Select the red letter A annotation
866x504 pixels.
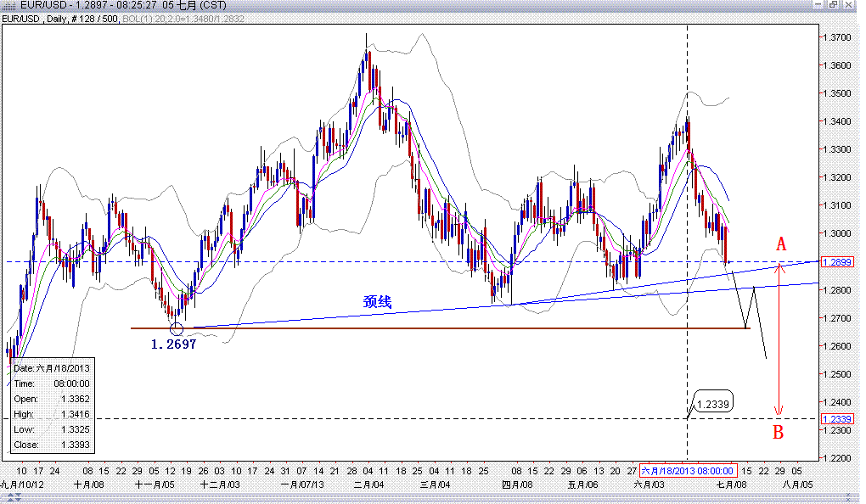tap(780, 244)
